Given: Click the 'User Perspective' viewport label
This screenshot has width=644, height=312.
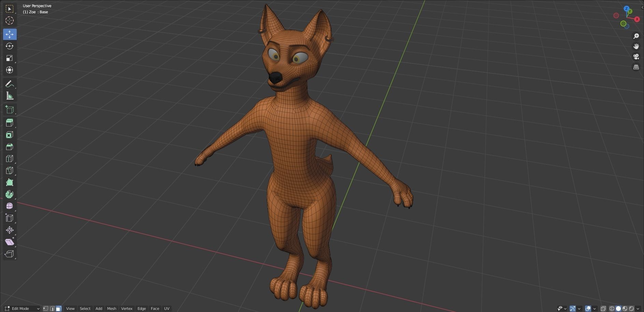Looking at the screenshot, I should [x=37, y=6].
